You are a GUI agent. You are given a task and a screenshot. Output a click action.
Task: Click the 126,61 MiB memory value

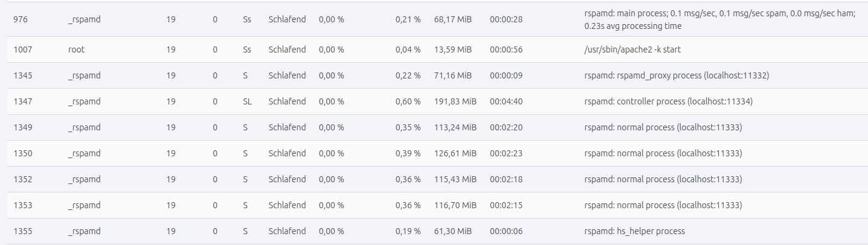[x=455, y=153]
